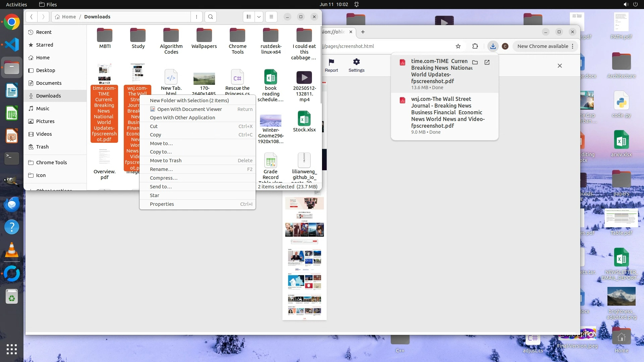This screenshot has height=362, width=644.
Task: Click New Chrome available button
Action: point(542,46)
